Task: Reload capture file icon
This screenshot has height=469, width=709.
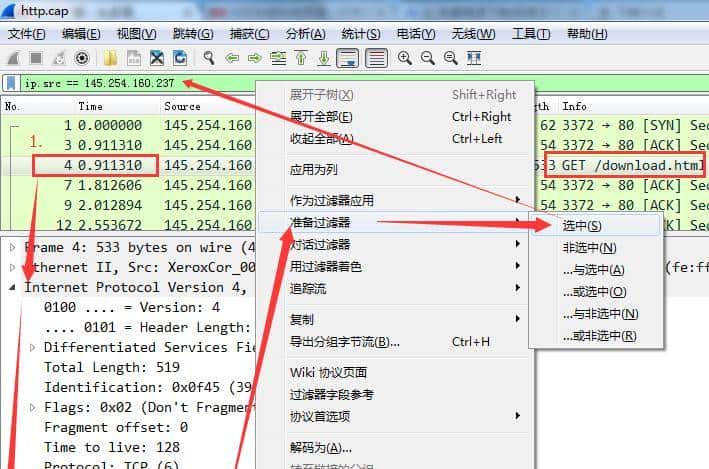Action: [x=180, y=58]
